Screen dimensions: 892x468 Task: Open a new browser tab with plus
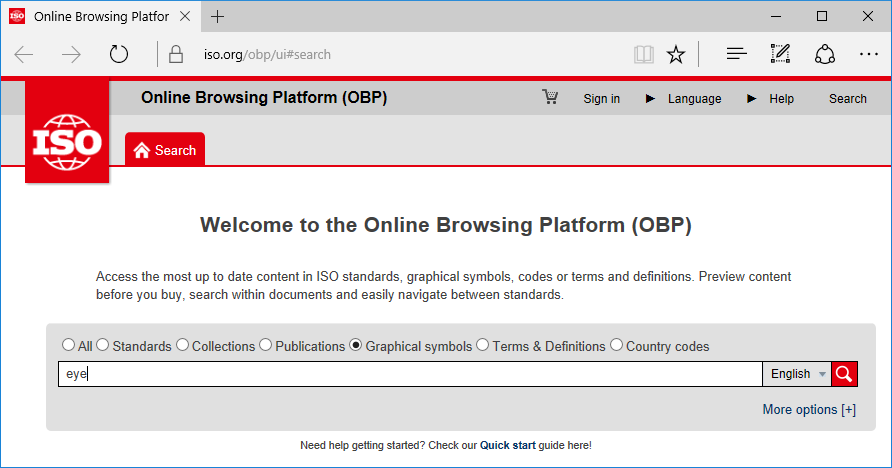coord(217,16)
